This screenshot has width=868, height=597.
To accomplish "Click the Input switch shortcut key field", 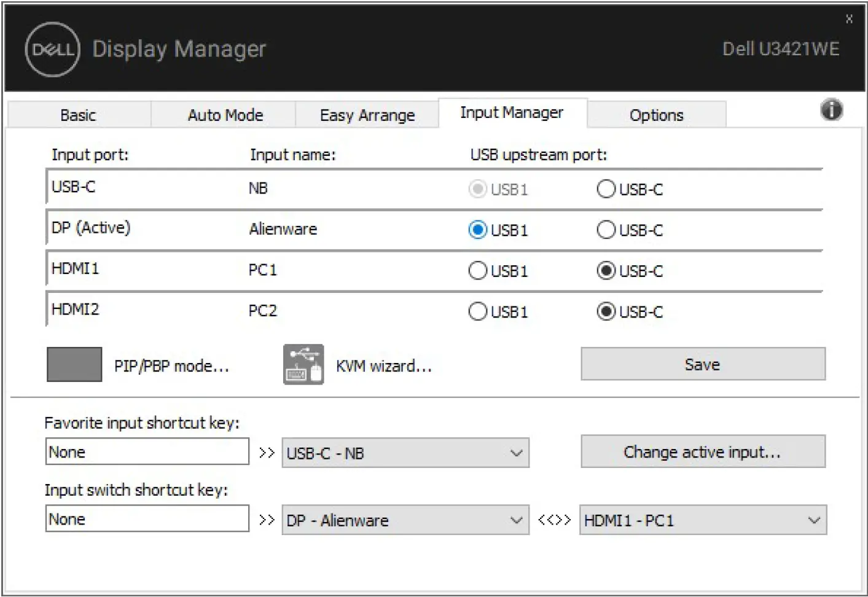I will 147,518.
